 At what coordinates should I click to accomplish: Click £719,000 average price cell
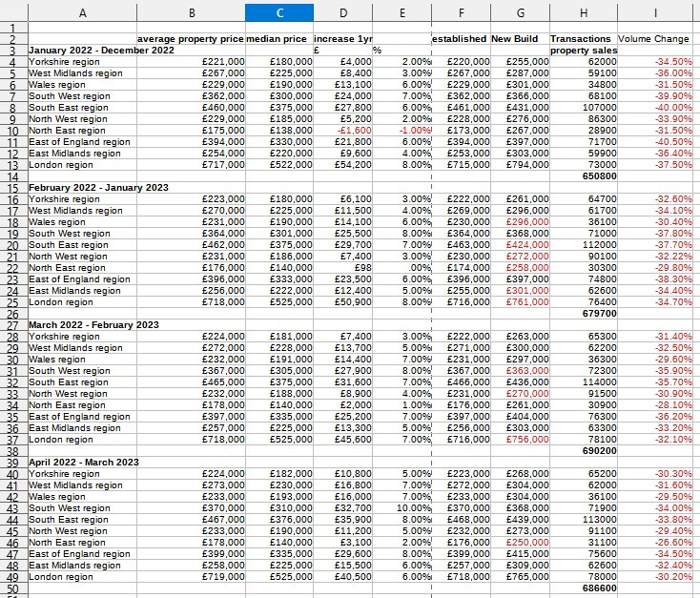pos(191,577)
